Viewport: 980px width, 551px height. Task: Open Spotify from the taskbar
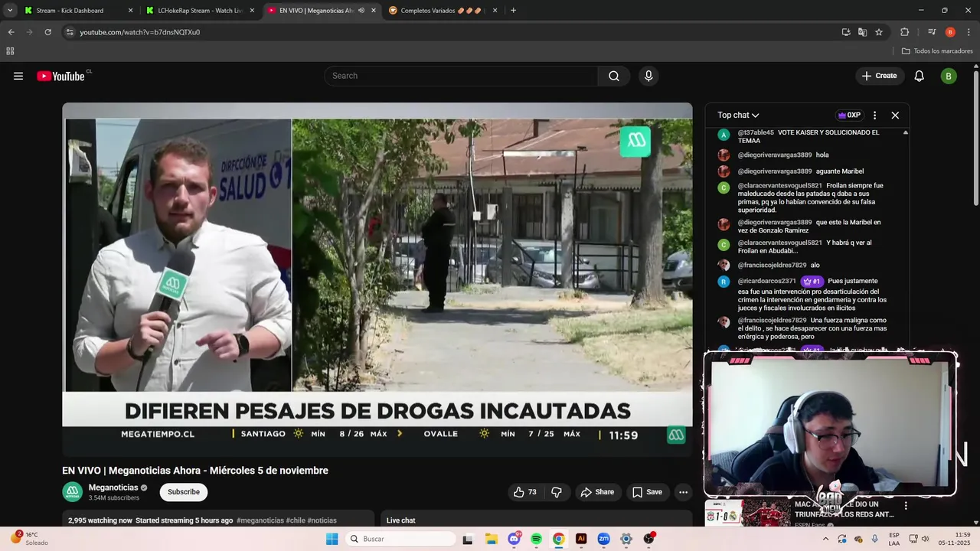pos(536,539)
